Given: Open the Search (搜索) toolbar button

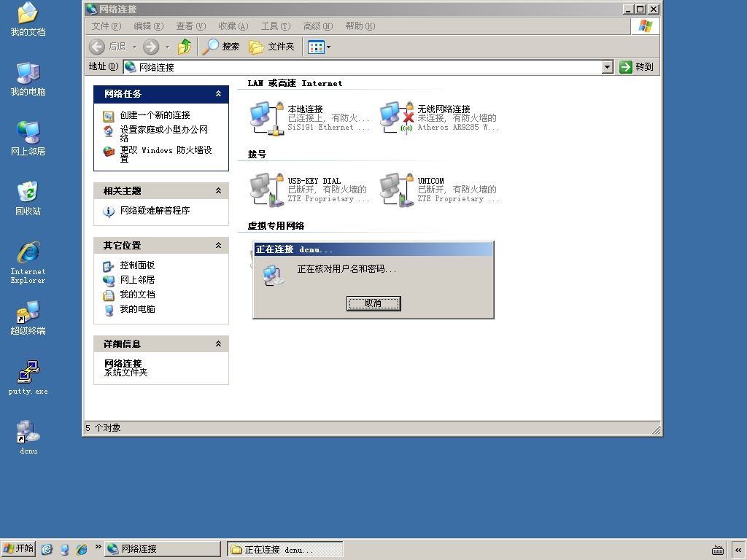Looking at the screenshot, I should (x=220, y=47).
